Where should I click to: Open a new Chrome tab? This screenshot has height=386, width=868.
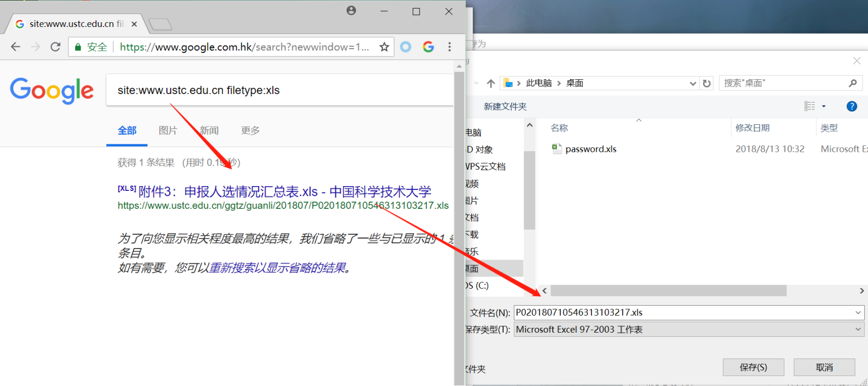pyautogui.click(x=160, y=24)
